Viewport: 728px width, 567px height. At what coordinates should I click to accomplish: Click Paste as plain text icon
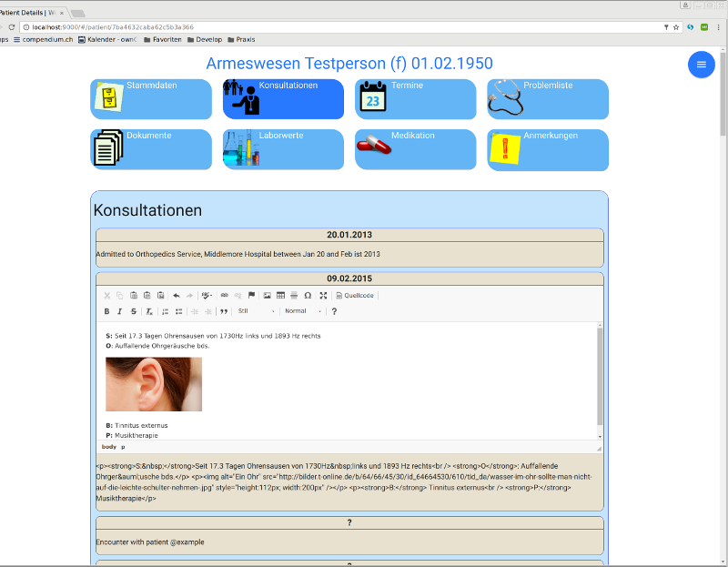click(147, 296)
